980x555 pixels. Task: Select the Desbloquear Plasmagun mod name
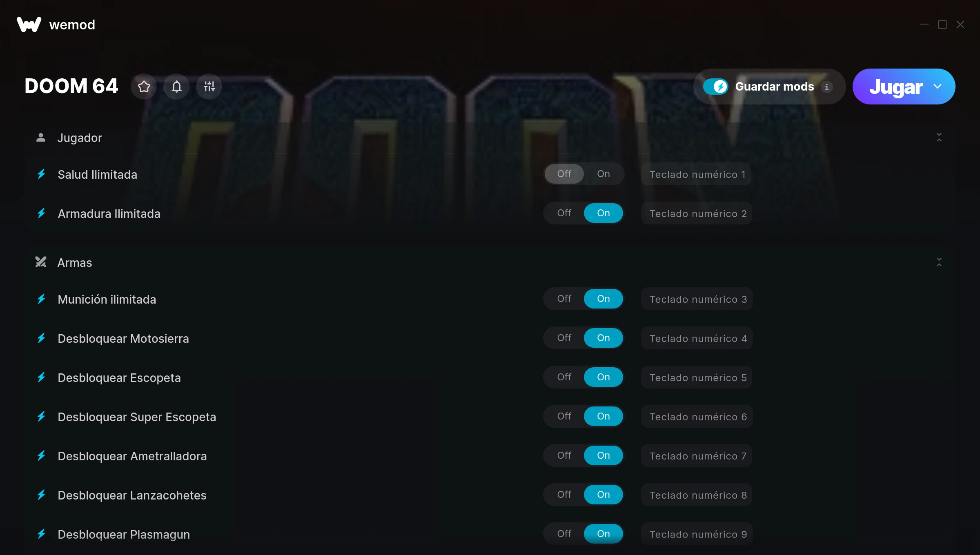click(124, 534)
